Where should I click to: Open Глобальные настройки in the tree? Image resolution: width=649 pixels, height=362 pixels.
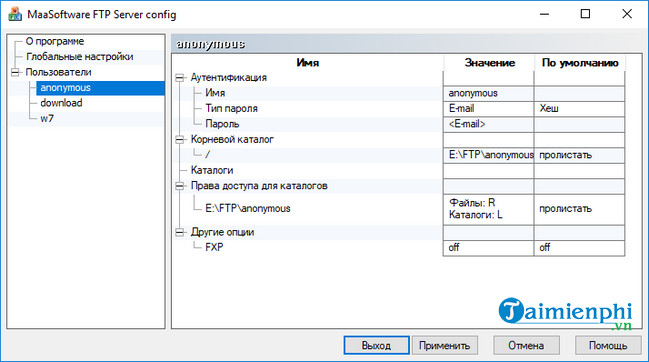[x=79, y=57]
